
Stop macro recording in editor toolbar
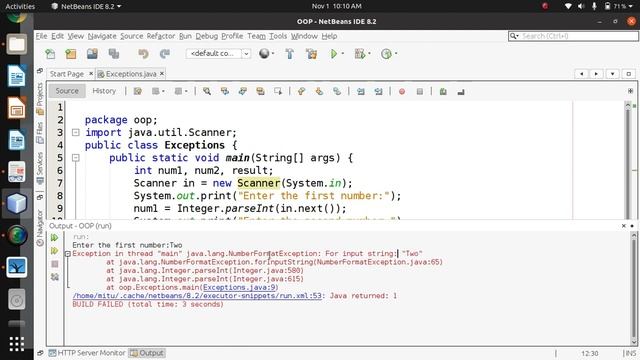pos(420,92)
